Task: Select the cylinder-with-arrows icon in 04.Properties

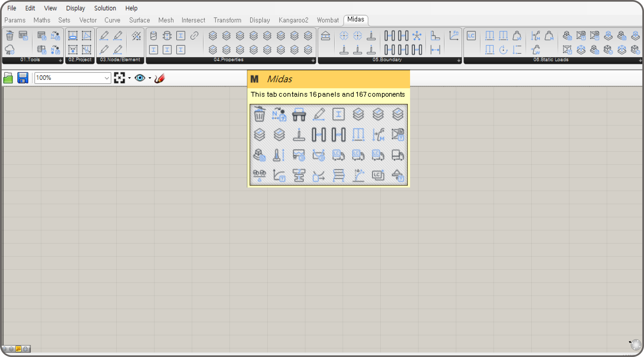Action: (x=167, y=35)
